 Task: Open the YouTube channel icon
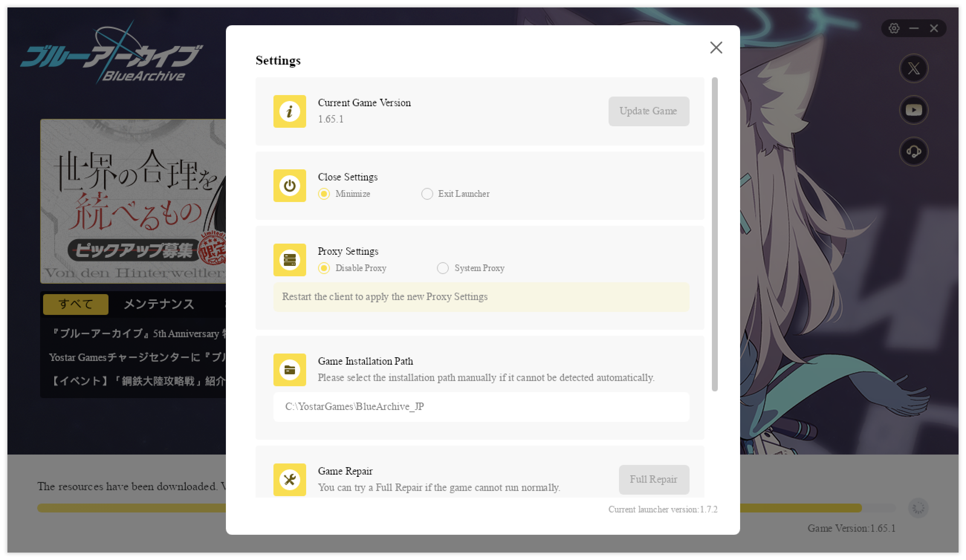click(x=914, y=110)
